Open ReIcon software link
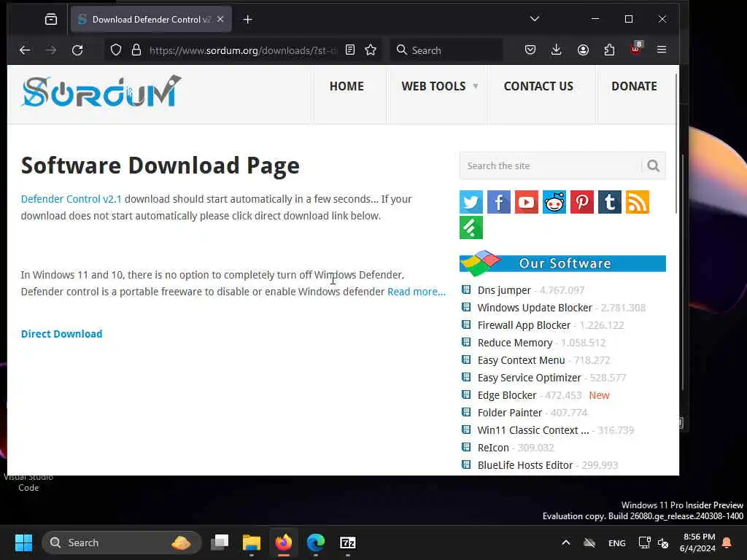The image size is (747, 560). pyautogui.click(x=493, y=448)
